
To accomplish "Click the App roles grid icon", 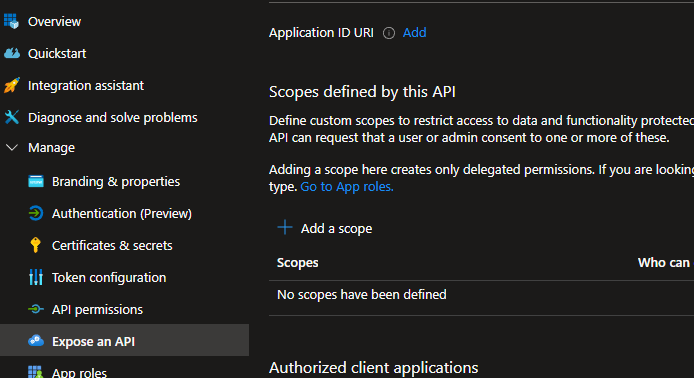I will [x=35, y=372].
